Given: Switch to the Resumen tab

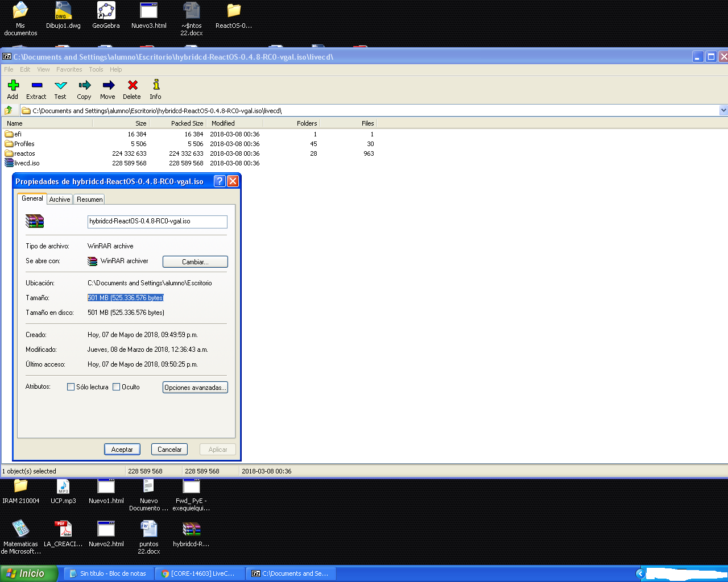Looking at the screenshot, I should (x=90, y=199).
